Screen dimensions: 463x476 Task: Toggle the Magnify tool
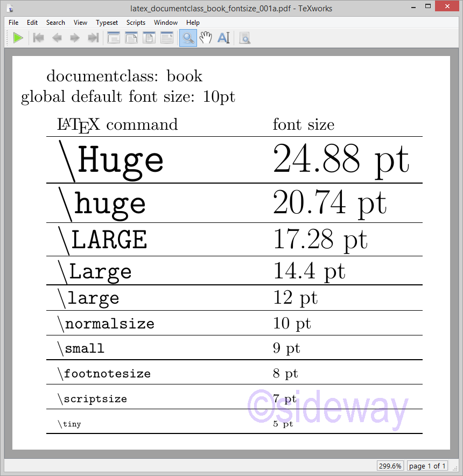coord(188,38)
